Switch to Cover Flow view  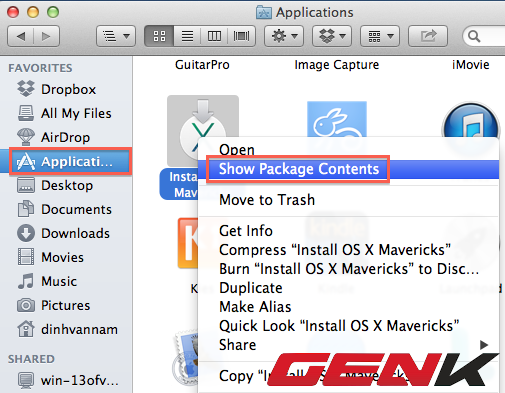pyautogui.click(x=242, y=36)
